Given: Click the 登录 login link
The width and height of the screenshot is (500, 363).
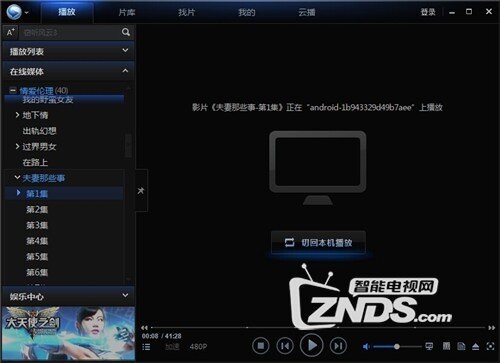Looking at the screenshot, I should tap(428, 12).
